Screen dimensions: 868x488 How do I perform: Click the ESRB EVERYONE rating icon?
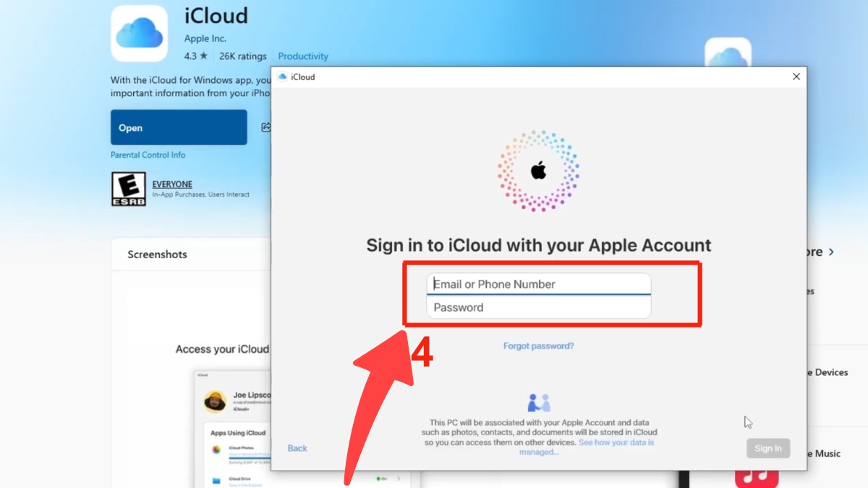tap(128, 188)
